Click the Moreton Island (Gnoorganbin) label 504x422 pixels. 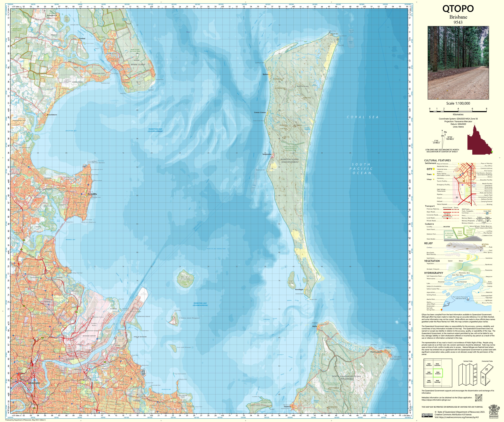(x=290, y=160)
